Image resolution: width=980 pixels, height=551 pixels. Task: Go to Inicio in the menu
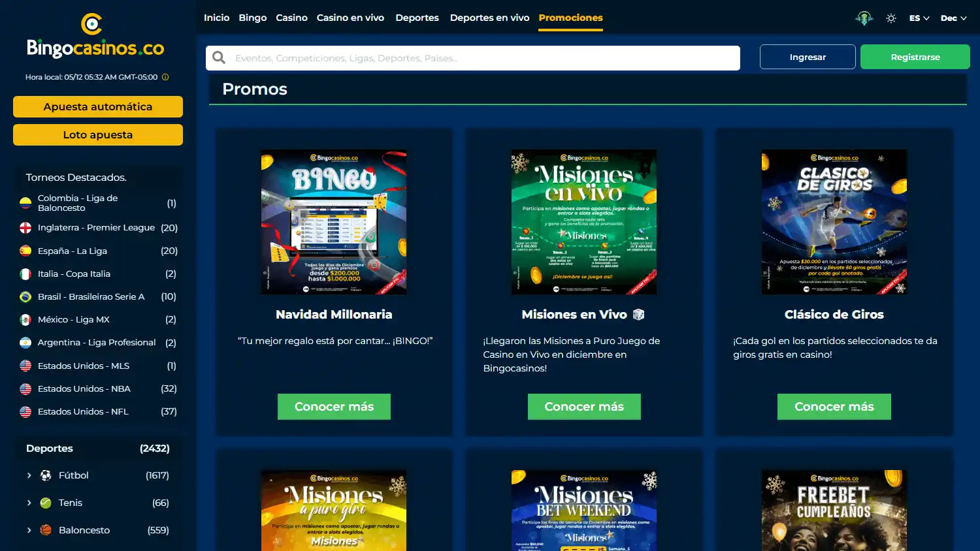click(x=216, y=18)
